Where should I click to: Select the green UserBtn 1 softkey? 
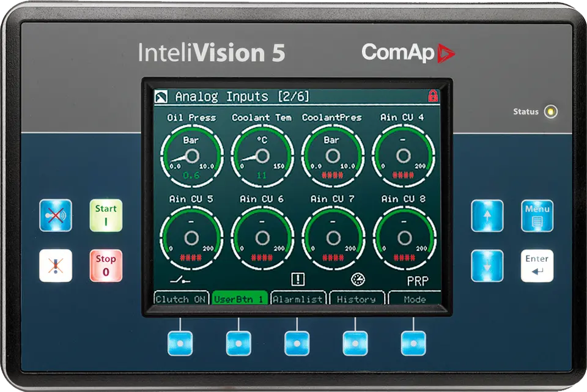[240, 298]
